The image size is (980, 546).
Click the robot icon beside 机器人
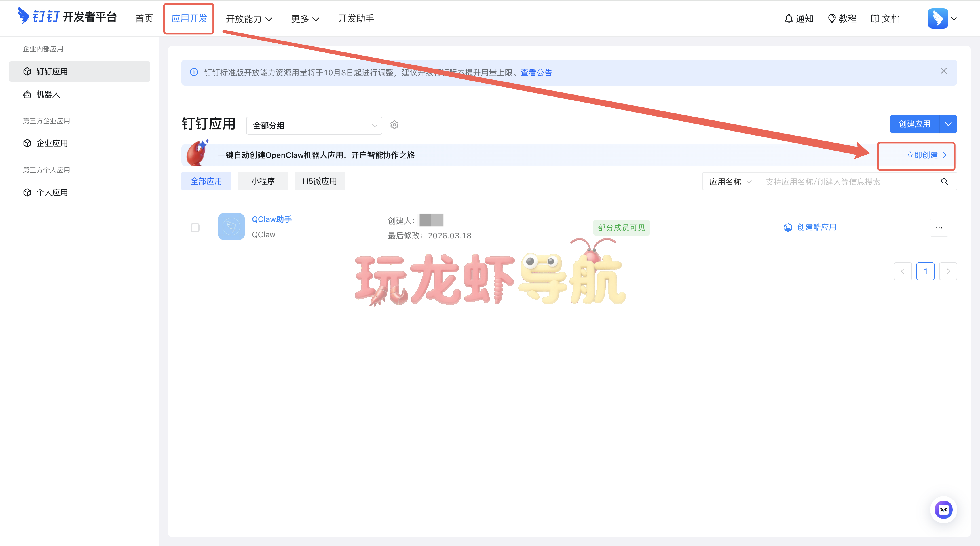coord(27,94)
